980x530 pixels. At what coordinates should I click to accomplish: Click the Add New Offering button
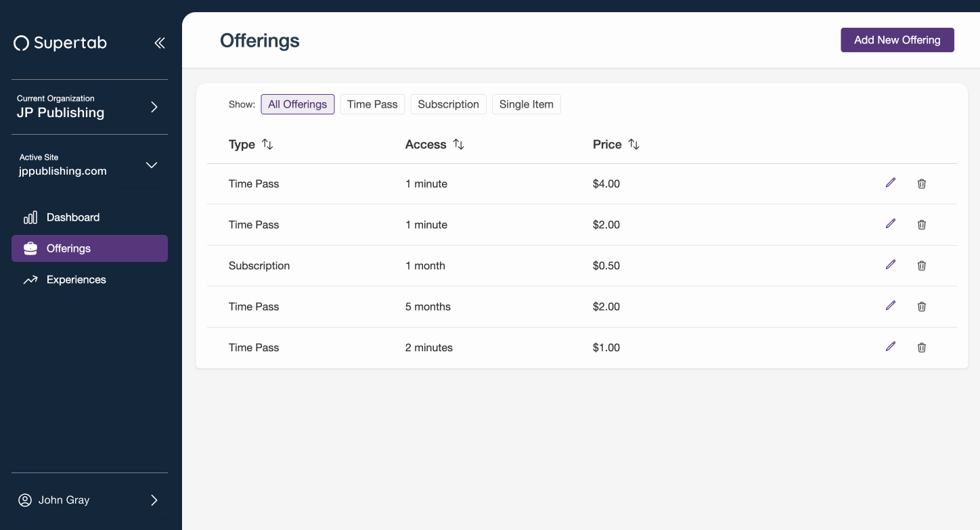[897, 40]
